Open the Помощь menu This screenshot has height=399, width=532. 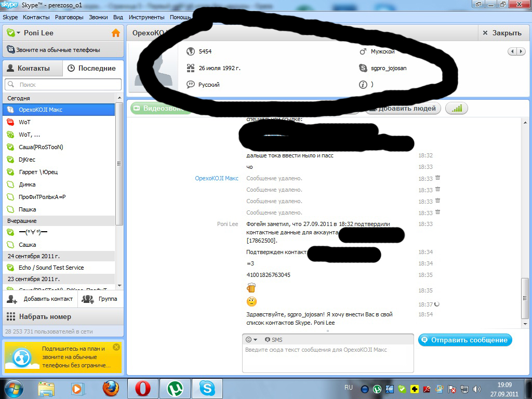tap(180, 17)
